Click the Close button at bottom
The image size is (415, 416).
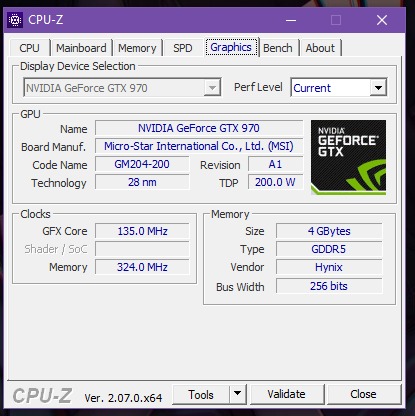pyautogui.click(x=363, y=394)
